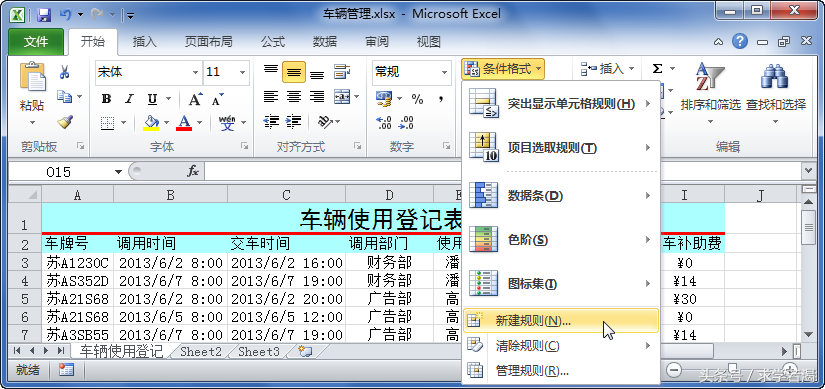Choose 突出显示单元格规则 menu item
Image resolution: width=825 pixels, height=389 pixels.
[x=561, y=104]
